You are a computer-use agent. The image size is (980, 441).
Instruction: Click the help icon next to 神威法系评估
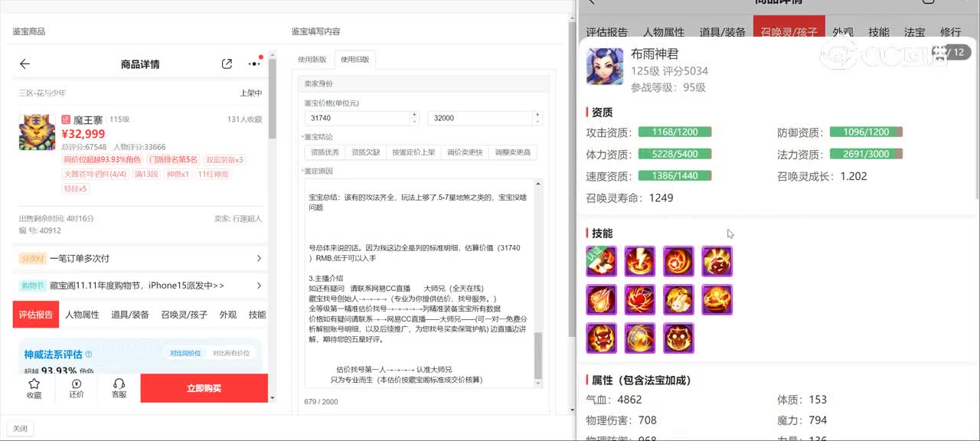(89, 354)
